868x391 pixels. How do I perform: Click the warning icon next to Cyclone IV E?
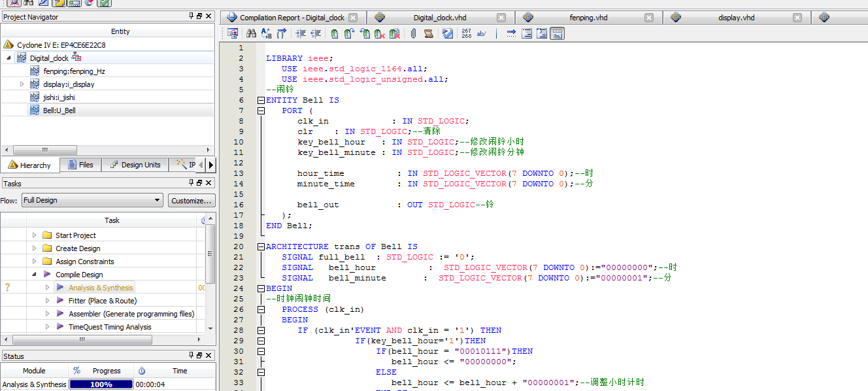click(x=8, y=45)
